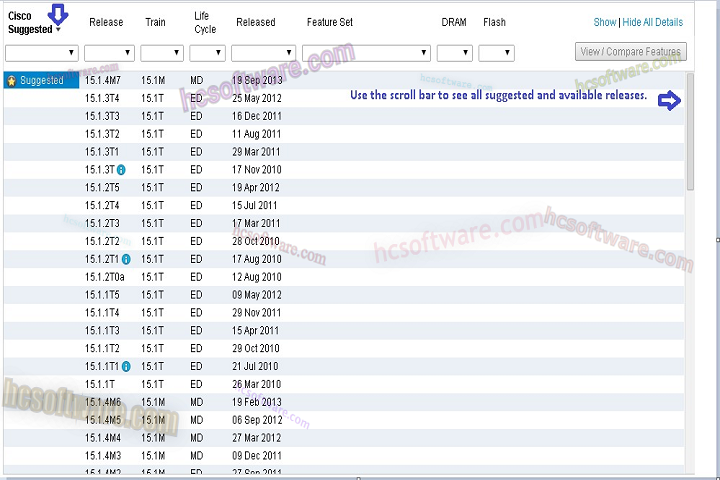Click the info icon next to release 15.1.3T
This screenshot has height=480, width=720.
coord(121,170)
